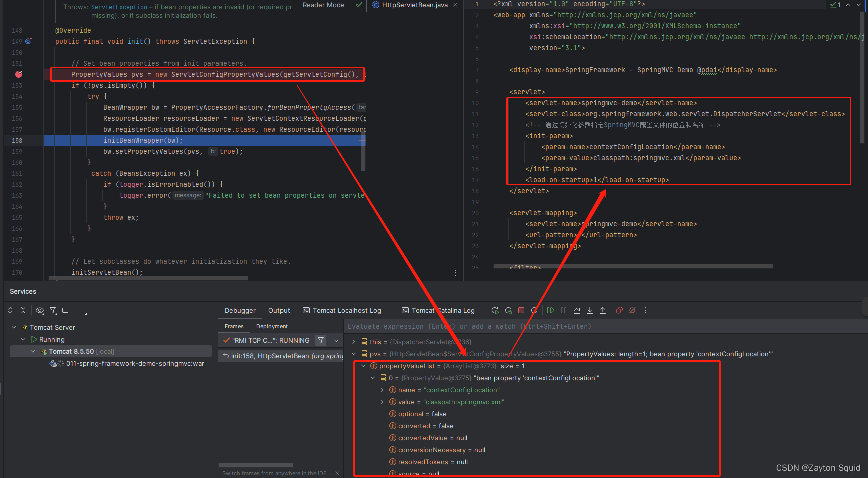Open the editor split vertical dots menu
This screenshot has height=478, width=868.
click(x=455, y=273)
